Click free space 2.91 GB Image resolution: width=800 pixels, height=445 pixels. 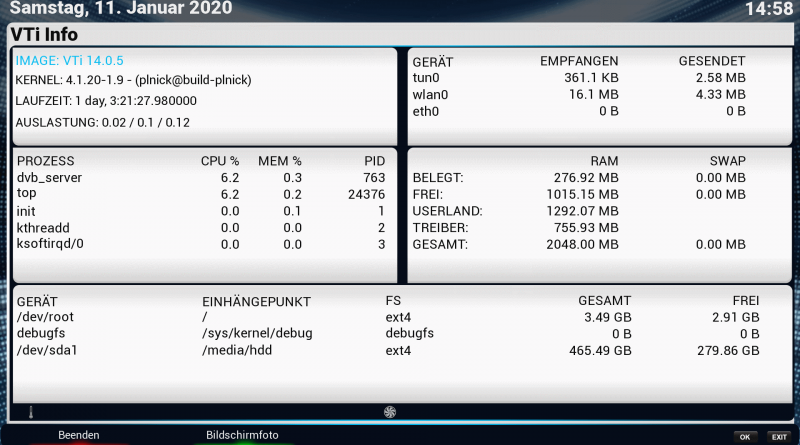coord(736,317)
